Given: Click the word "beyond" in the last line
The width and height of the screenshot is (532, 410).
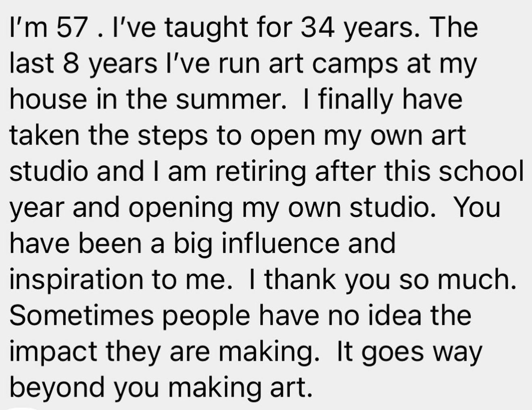Looking at the screenshot, I should click(57, 387).
